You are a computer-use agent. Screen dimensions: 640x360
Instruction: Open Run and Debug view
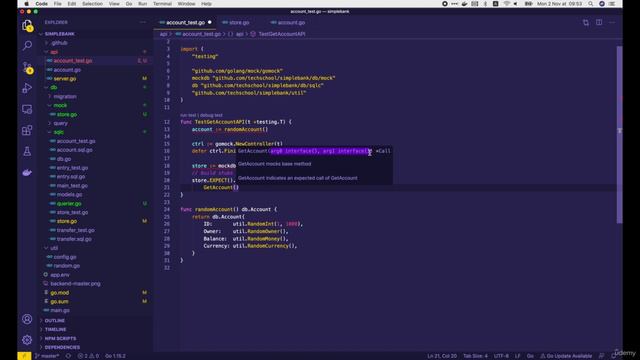pyautogui.click(x=27, y=88)
